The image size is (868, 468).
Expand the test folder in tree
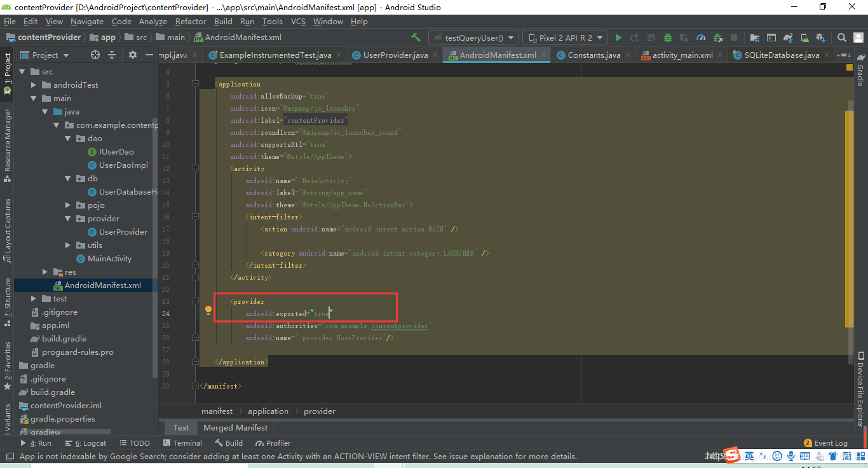tap(34, 299)
